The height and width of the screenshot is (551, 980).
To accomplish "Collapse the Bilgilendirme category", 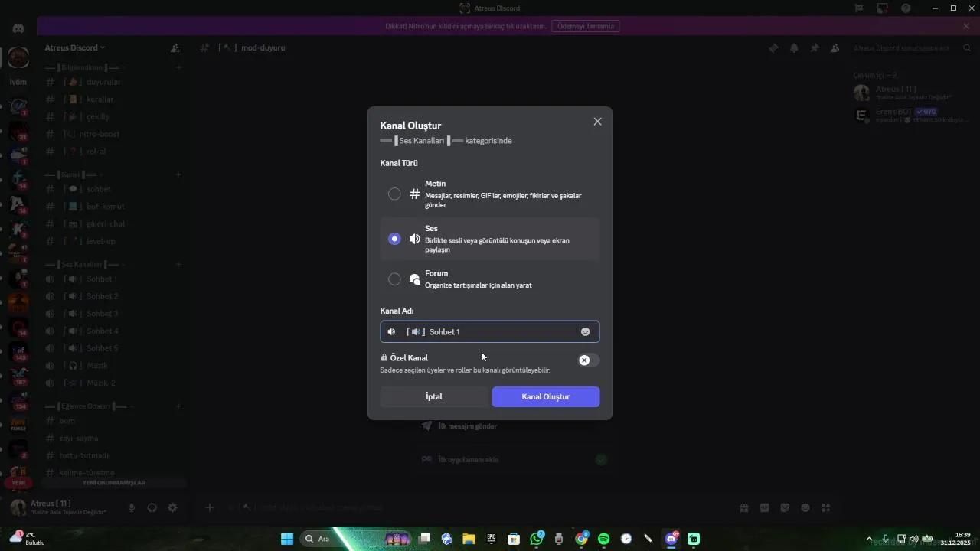I will [x=84, y=67].
